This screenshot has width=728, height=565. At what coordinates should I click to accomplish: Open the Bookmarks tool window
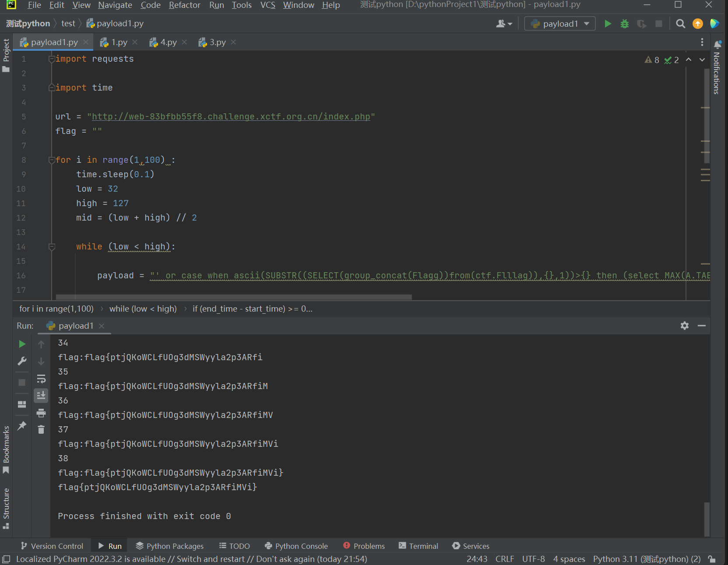(6, 450)
